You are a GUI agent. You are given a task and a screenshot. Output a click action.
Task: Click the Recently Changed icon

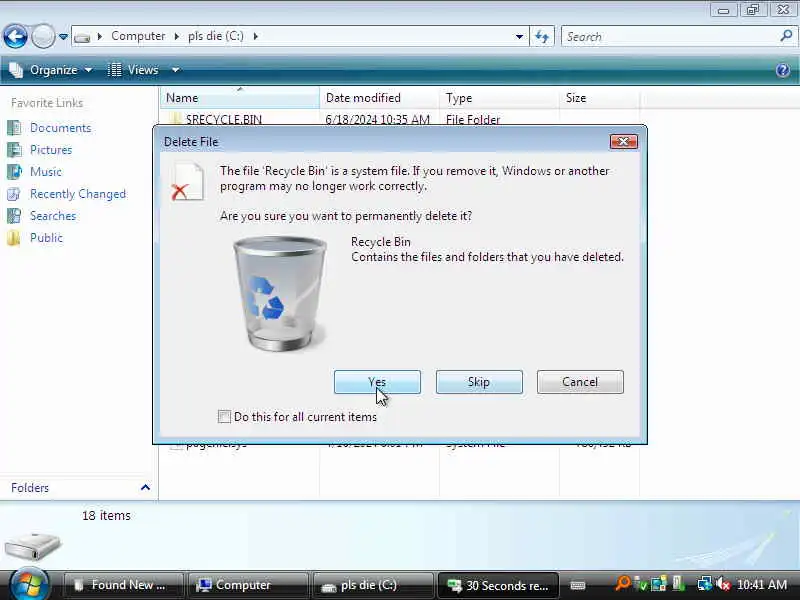pos(14,194)
